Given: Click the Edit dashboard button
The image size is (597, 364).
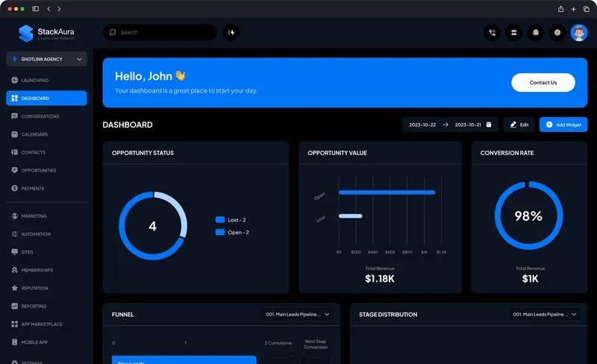Looking at the screenshot, I should click(519, 125).
